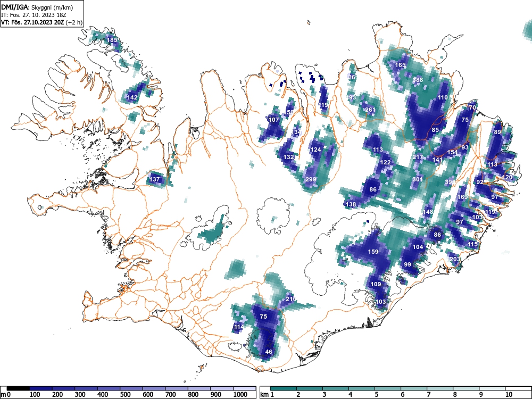Screen dimensions: 532x399
Task: Click the title line "DMI/IGA: Skyggni (m/km)"
Action: coord(37,7)
